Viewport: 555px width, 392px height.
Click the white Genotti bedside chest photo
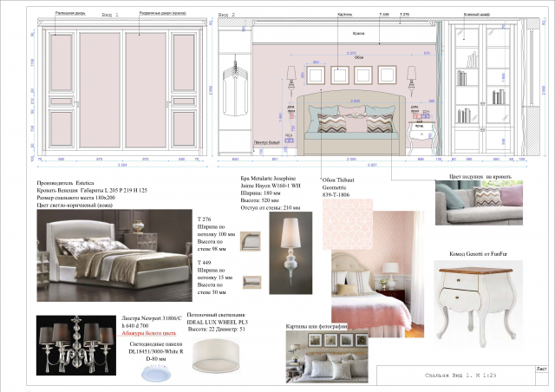(x=478, y=306)
